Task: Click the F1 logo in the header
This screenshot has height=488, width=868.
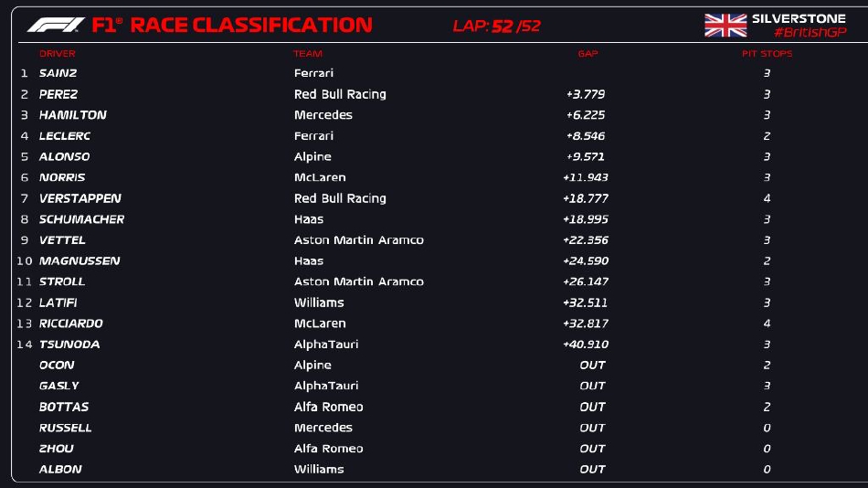Action: [57, 25]
